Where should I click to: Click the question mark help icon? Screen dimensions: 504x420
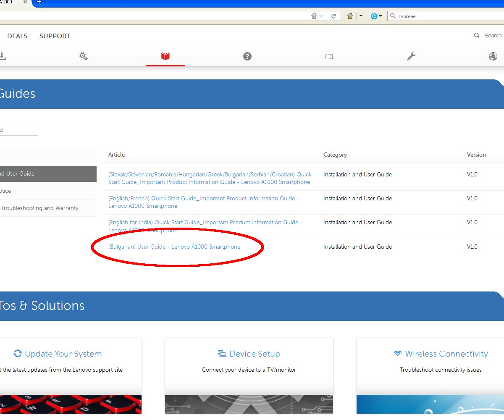tap(247, 56)
